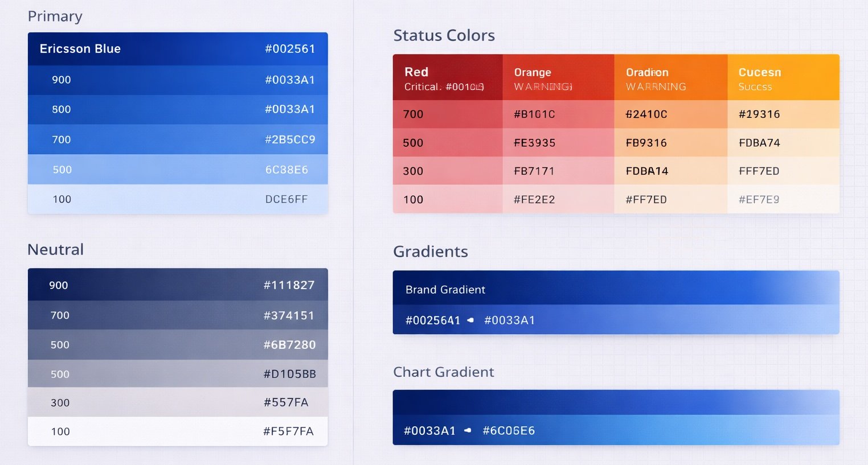Pick the #557FA Neutral 300 swatch

(178, 402)
